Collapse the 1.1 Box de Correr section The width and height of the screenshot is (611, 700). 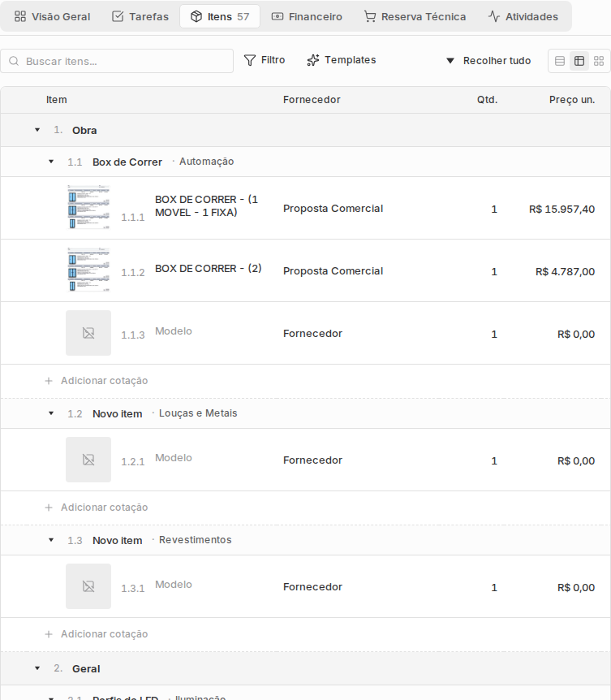[51, 162]
